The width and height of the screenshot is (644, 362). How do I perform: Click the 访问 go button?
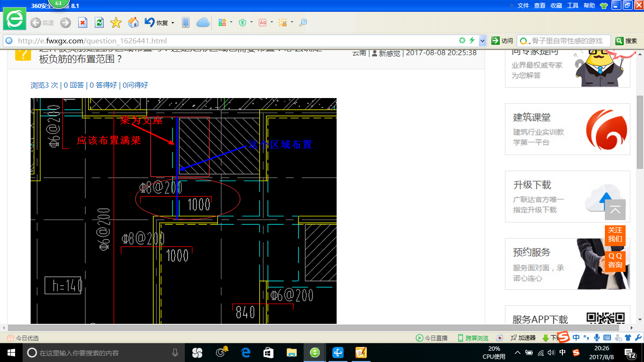pos(502,41)
